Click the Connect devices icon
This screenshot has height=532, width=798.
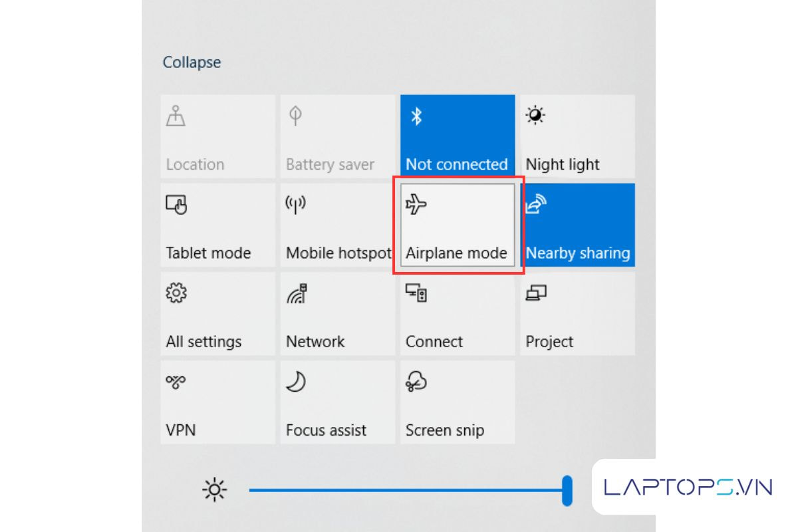click(x=416, y=293)
